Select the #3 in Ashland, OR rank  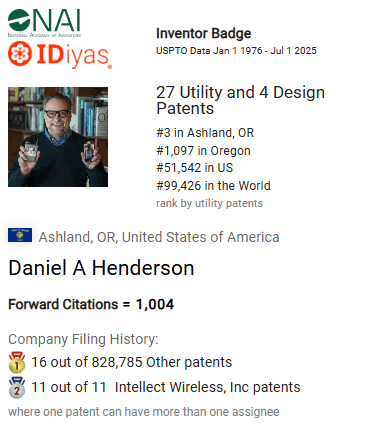[x=205, y=133]
